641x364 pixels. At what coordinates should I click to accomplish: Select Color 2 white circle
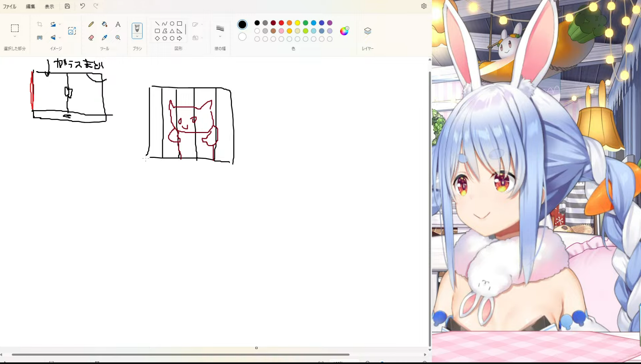(x=242, y=37)
